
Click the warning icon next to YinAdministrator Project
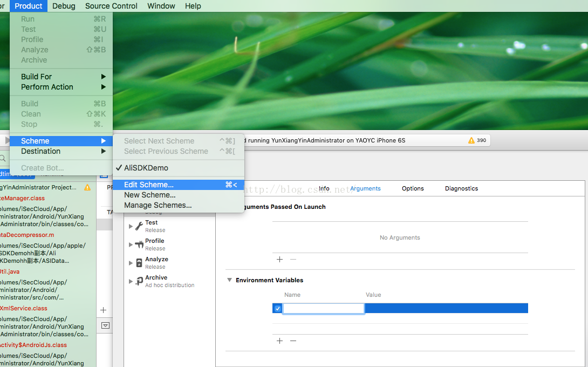coord(87,187)
